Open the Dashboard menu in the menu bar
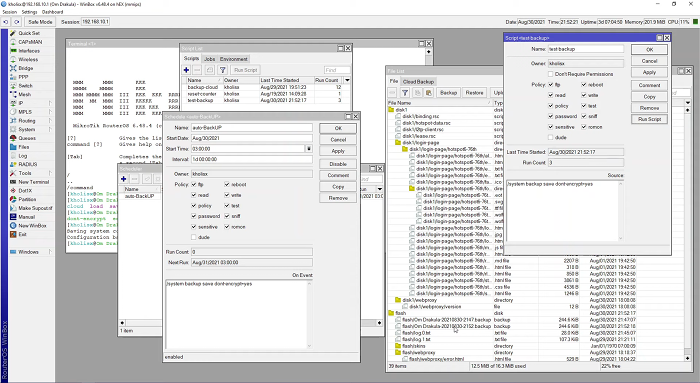The height and width of the screenshot is (383, 700). tap(53, 12)
